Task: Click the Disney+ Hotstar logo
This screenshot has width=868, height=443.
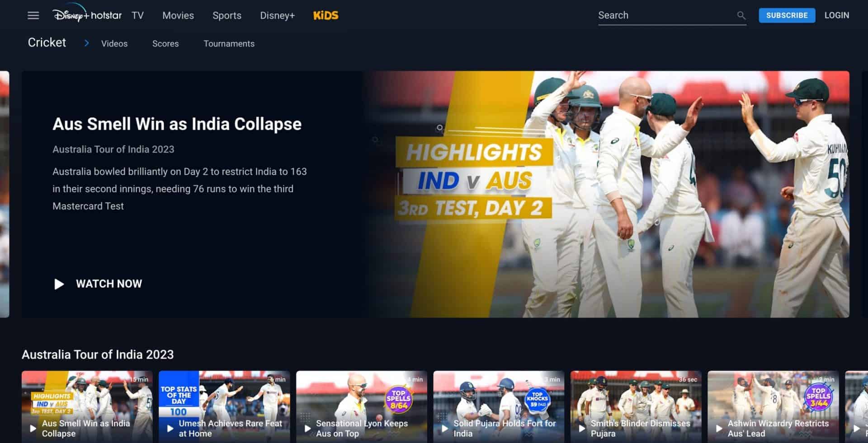Action: click(87, 14)
